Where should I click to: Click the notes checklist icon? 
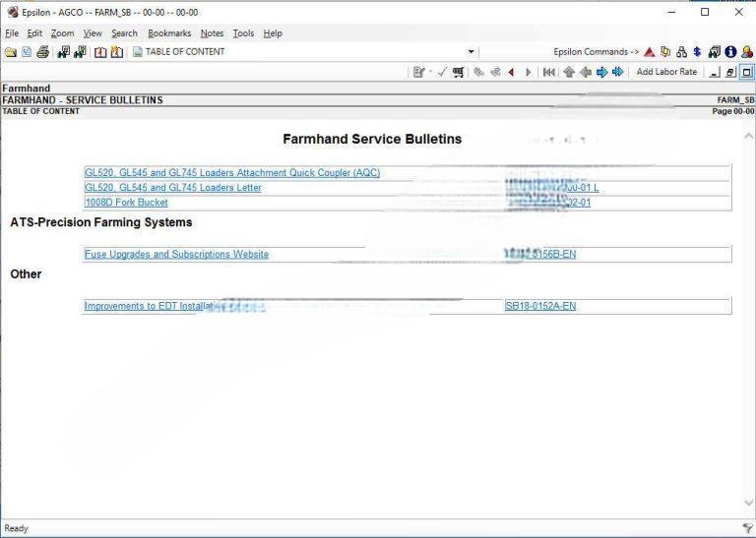(x=418, y=72)
